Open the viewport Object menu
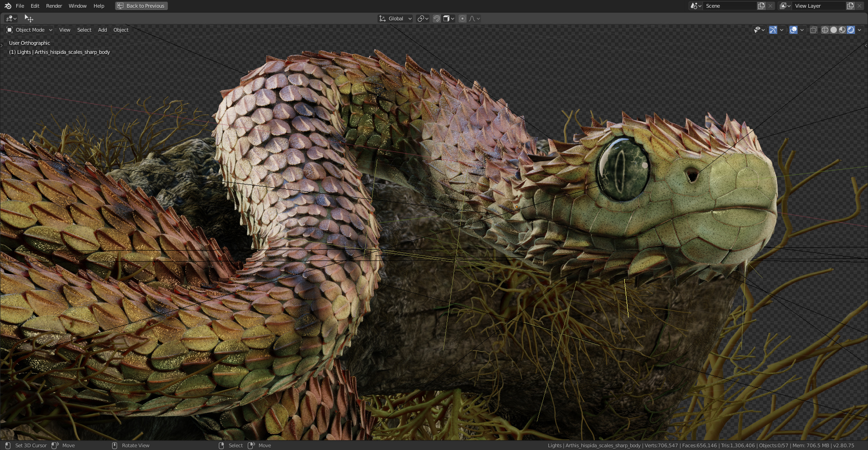This screenshot has height=450, width=868. 121,30
